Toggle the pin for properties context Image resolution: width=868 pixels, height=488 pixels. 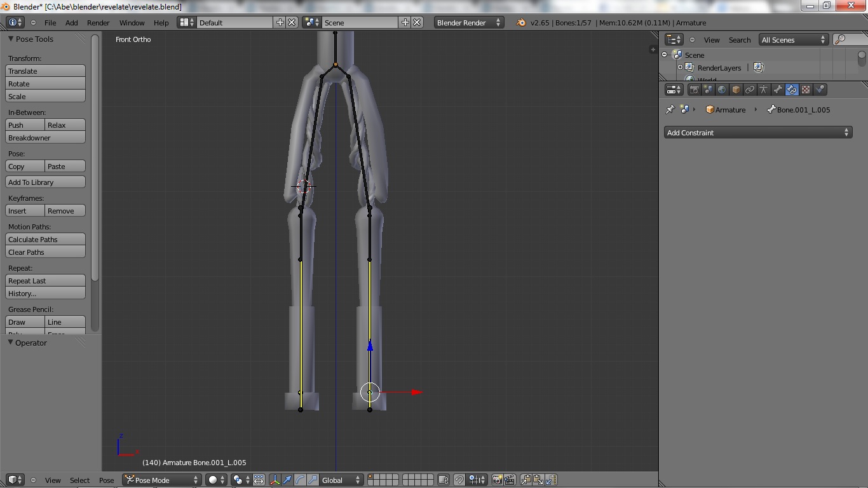click(x=670, y=109)
